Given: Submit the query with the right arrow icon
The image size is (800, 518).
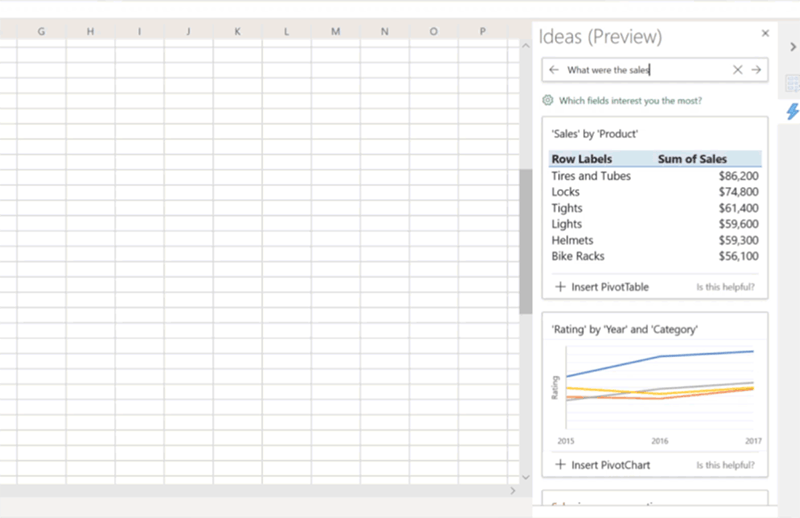Looking at the screenshot, I should [x=756, y=70].
